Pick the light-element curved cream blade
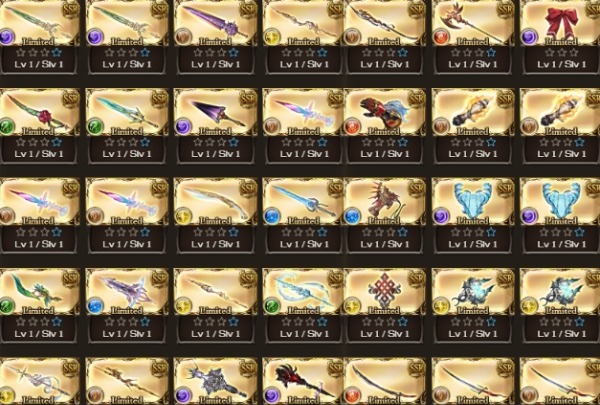 pos(216,202)
